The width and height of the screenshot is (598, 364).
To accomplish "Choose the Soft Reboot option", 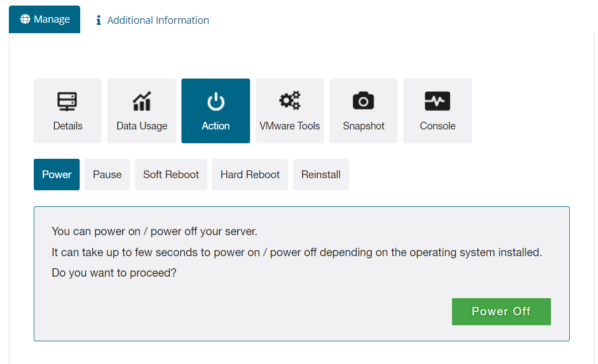I will coord(171,174).
